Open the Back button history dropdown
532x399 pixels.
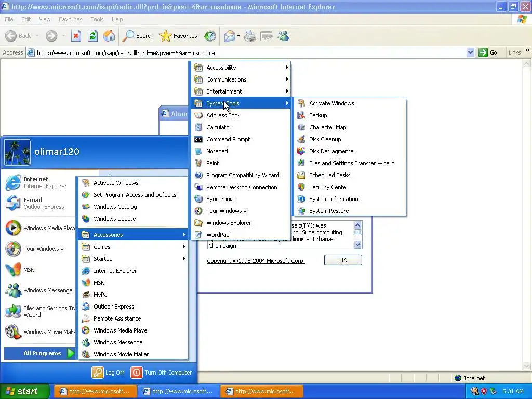pyautogui.click(x=37, y=36)
